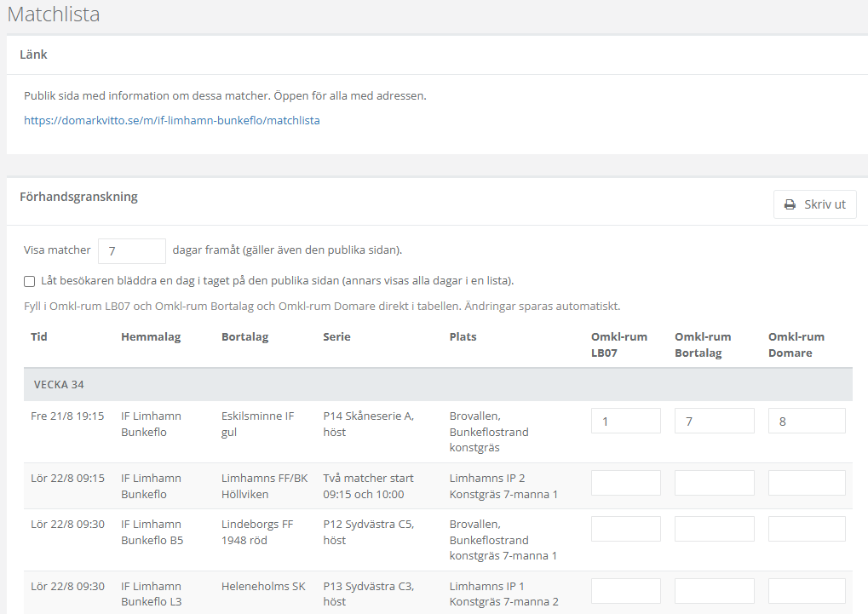This screenshot has width=868, height=614.
Task: Edit Omkl-rum LB07 for Fre 21/8 match
Action: click(625, 421)
